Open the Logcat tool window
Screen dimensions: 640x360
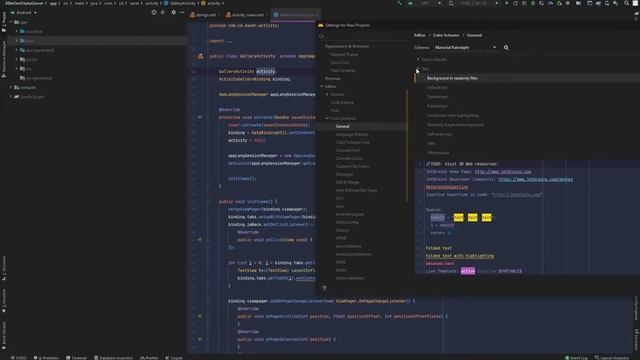(174, 358)
